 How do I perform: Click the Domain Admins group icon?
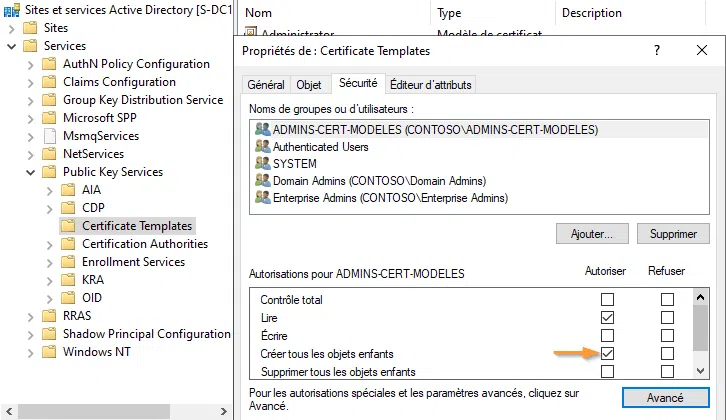tap(263, 181)
